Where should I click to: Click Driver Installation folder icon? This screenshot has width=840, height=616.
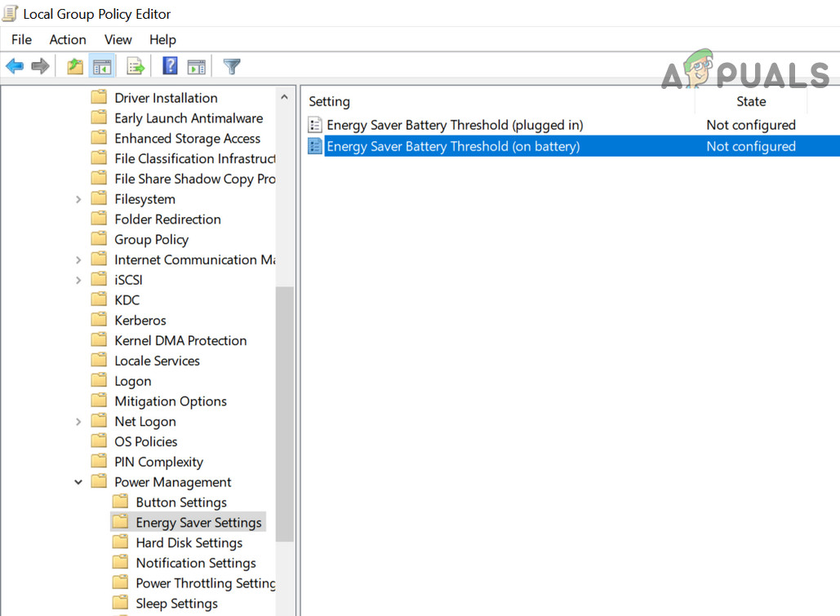pos(99,97)
